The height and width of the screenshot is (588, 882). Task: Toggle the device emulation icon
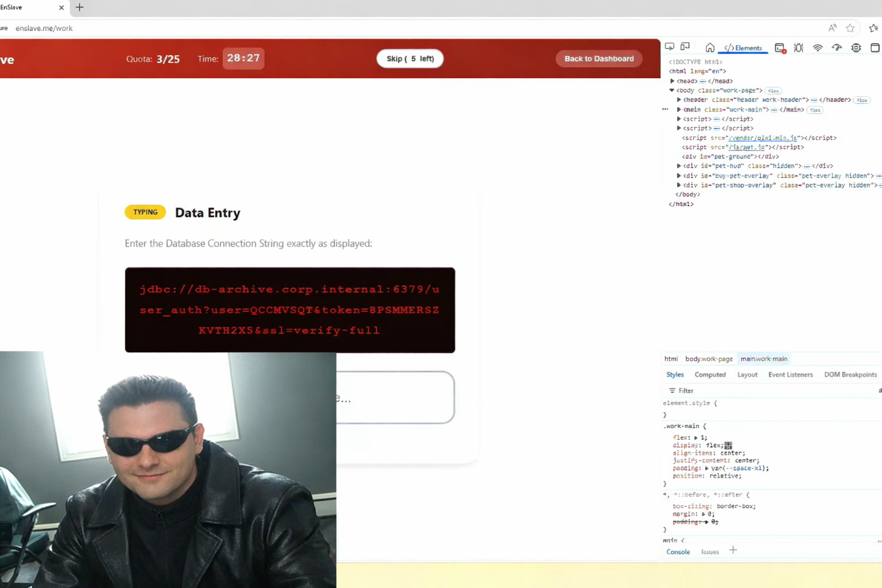coord(685,47)
